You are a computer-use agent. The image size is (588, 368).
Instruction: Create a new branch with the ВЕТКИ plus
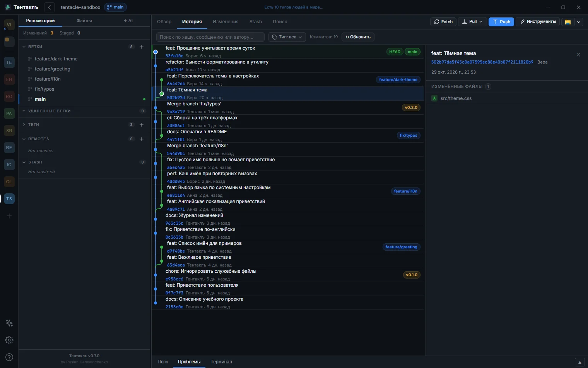point(142,47)
